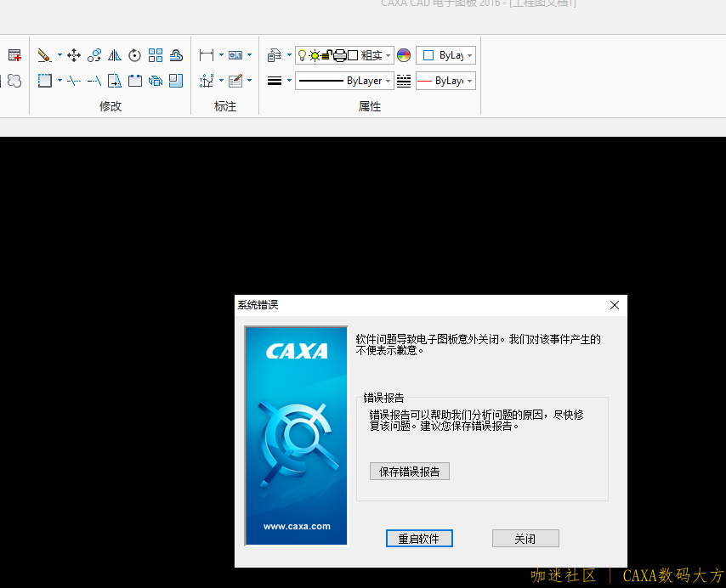Select the Copy objects tool with circles
The width and height of the screenshot is (726, 588).
click(94, 55)
